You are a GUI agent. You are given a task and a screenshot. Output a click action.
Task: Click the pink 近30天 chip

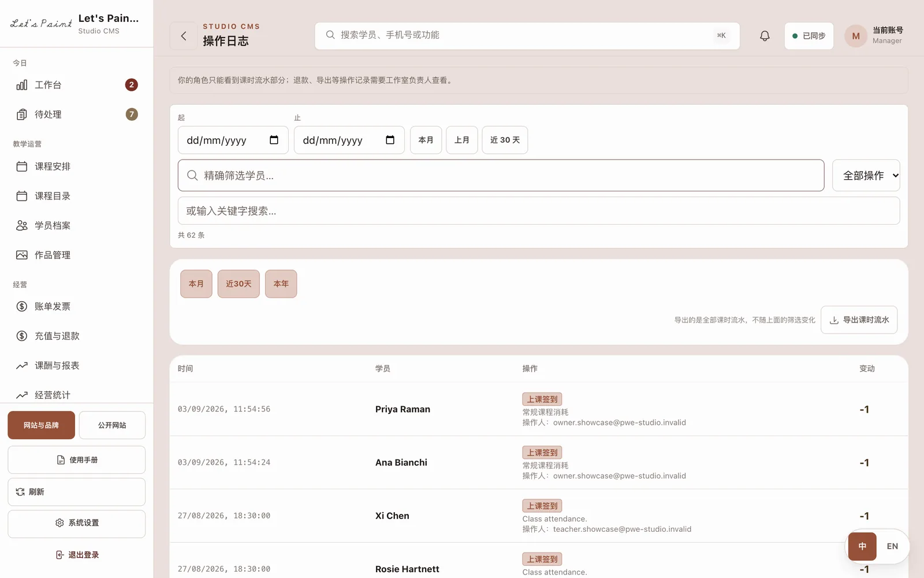tap(239, 284)
